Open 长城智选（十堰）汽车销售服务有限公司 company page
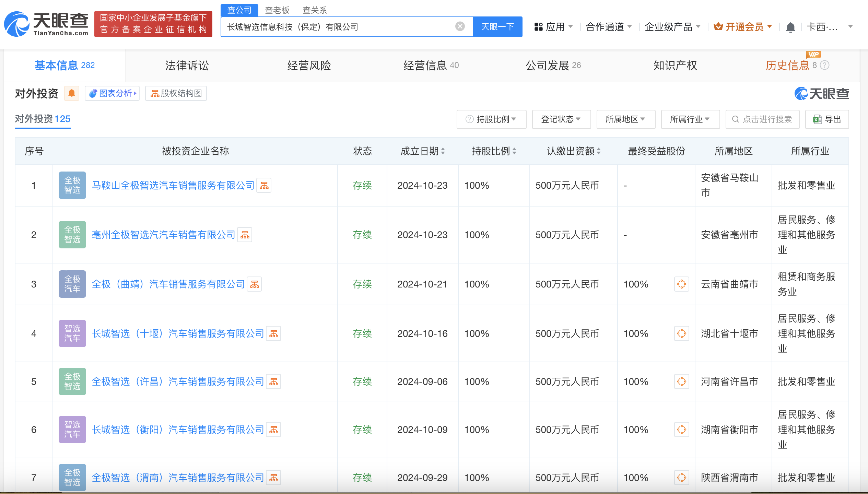The width and height of the screenshot is (868, 494). point(178,333)
